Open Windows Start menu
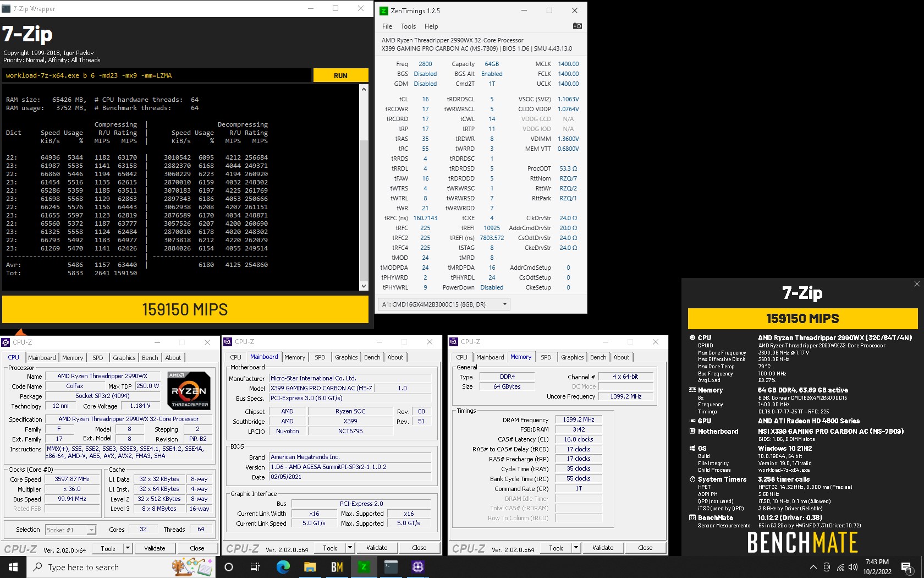Image resolution: width=924 pixels, height=578 pixels. 13,567
